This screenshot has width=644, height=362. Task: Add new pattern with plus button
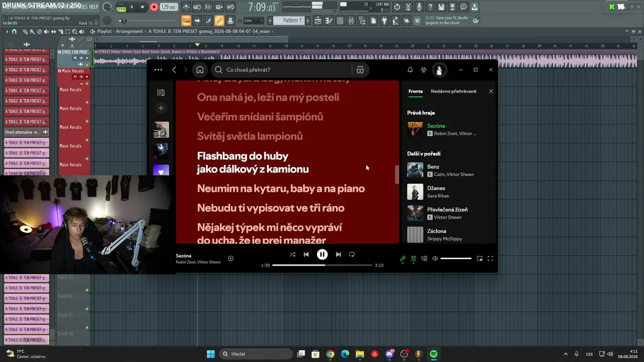[307, 21]
